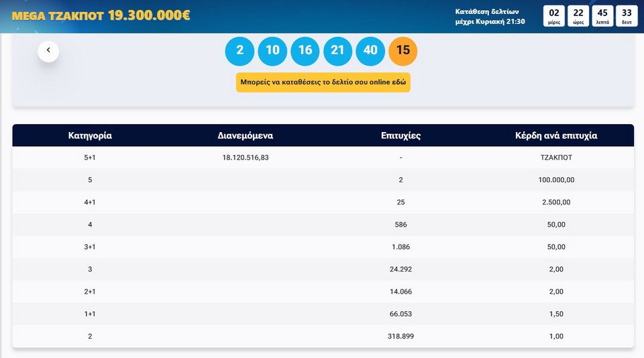
Task: Click the Επιτυχίες column header
Action: pyautogui.click(x=401, y=135)
